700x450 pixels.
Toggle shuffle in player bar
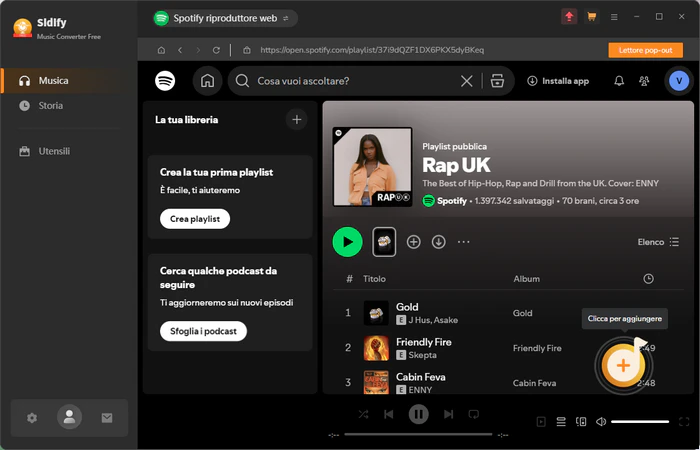click(363, 414)
